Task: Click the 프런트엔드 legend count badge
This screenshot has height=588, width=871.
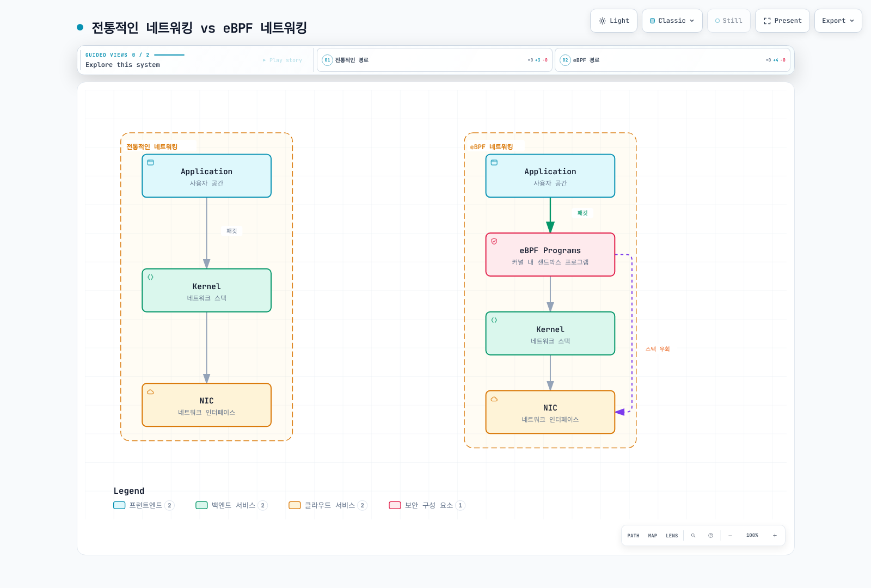Action: (x=169, y=505)
